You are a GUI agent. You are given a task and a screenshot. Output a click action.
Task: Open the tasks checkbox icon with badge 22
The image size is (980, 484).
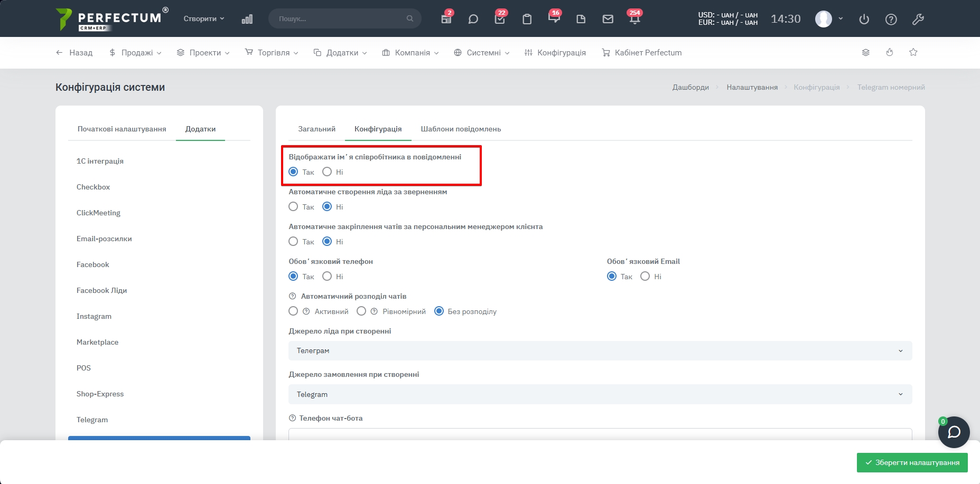500,19
